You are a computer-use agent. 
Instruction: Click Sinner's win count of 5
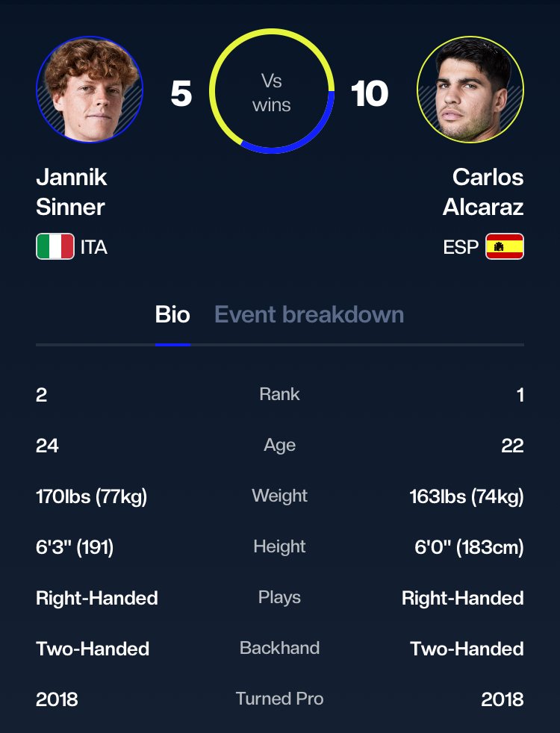pyautogui.click(x=181, y=94)
